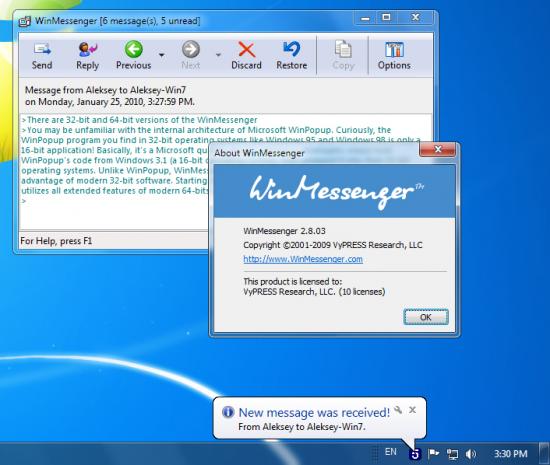Open the Action Center flag icon in tray
The width and height of the screenshot is (550, 465).
click(434, 454)
